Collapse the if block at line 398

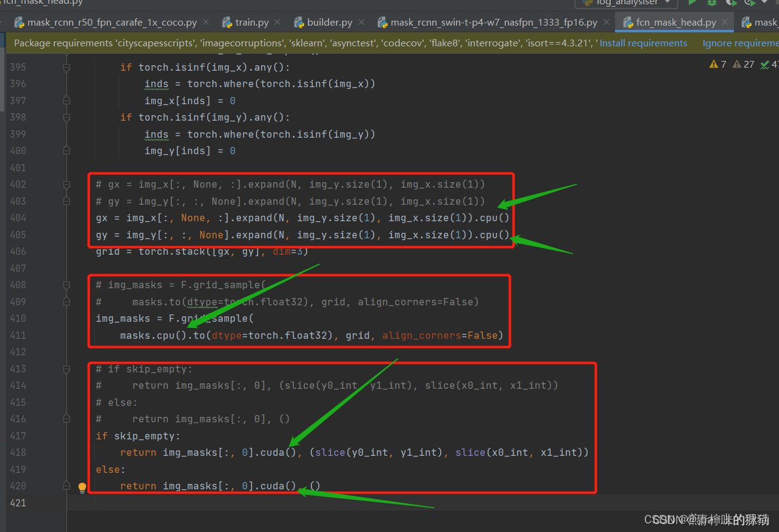pyautogui.click(x=67, y=117)
